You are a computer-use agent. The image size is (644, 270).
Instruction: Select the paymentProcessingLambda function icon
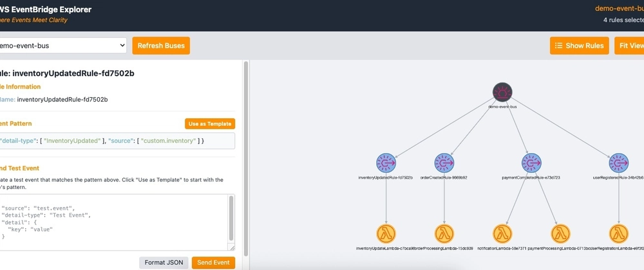[x=561, y=233]
